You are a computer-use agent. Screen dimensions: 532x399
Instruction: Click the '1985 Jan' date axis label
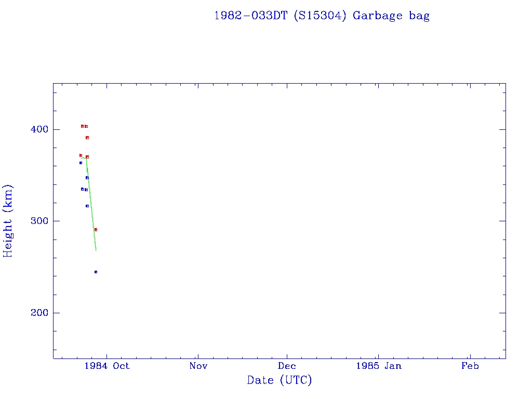click(378, 366)
